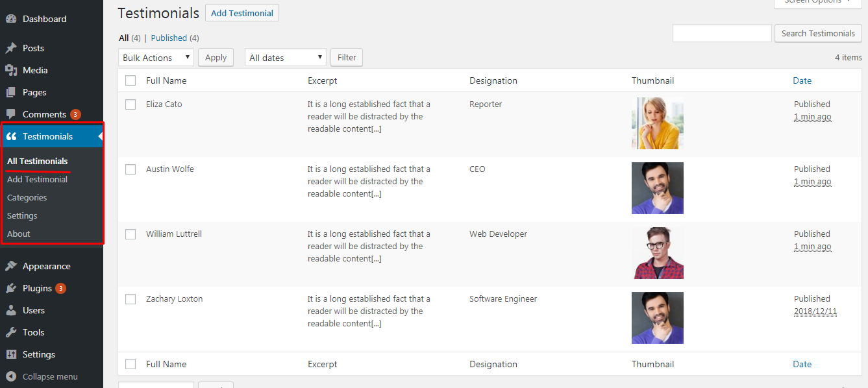The height and width of the screenshot is (388, 868).
Task: Click William Luttrell's thumbnail photo
Action: tap(658, 253)
